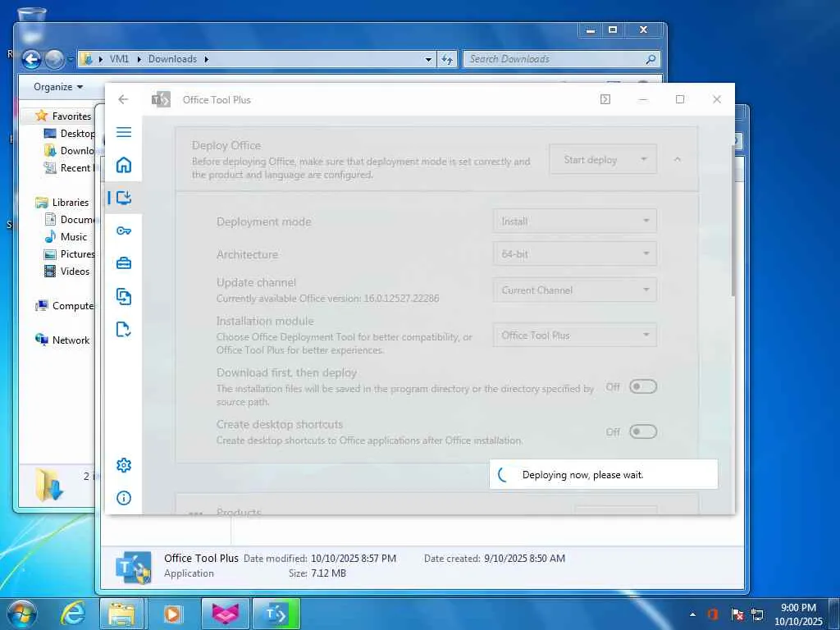Click the back arrow in Office Tool Plus

[123, 99]
